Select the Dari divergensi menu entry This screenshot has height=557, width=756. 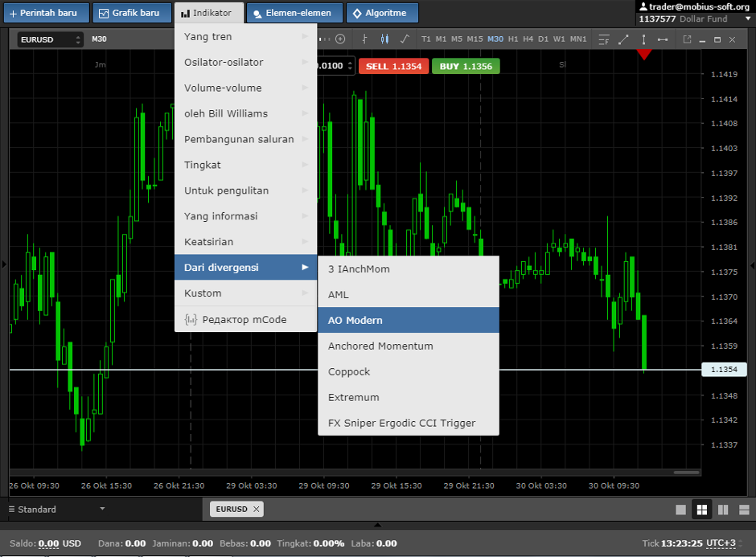(246, 268)
